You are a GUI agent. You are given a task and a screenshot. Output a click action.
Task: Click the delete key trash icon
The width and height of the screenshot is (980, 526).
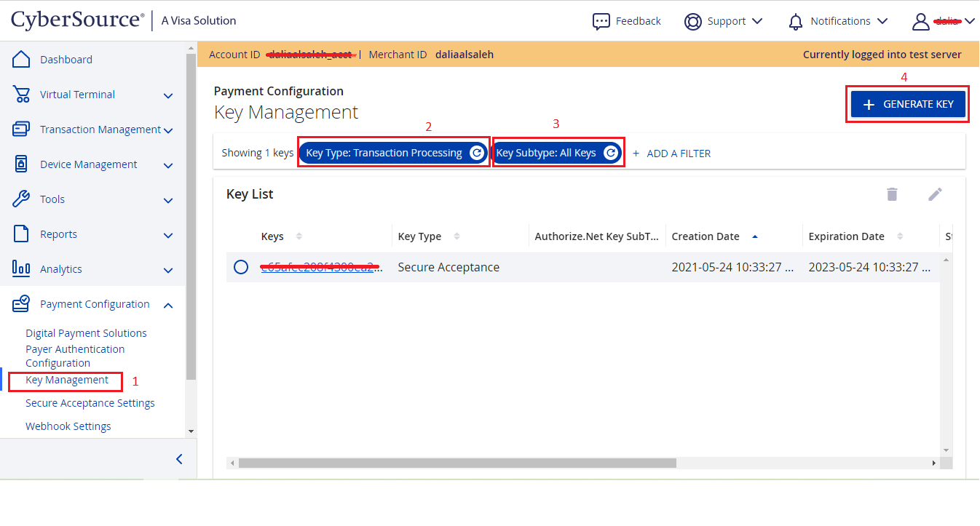892,194
